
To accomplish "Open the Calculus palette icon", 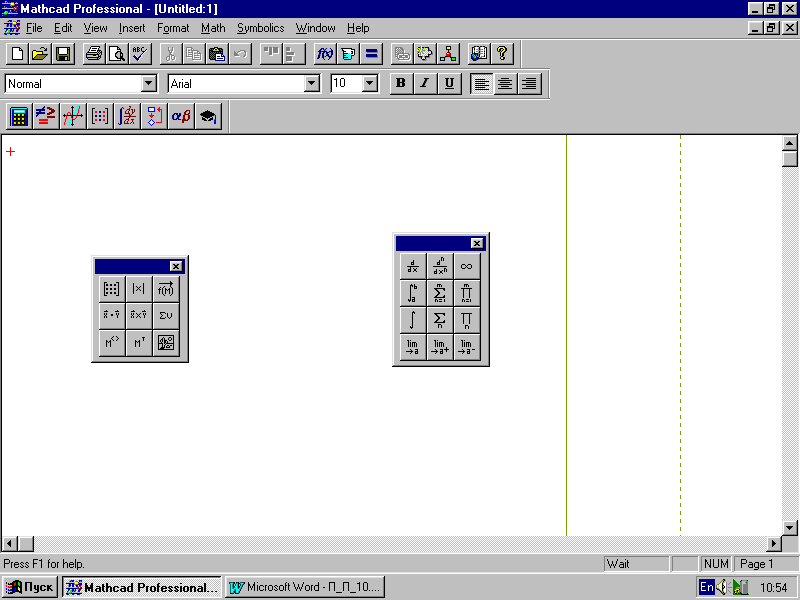I will click(127, 116).
